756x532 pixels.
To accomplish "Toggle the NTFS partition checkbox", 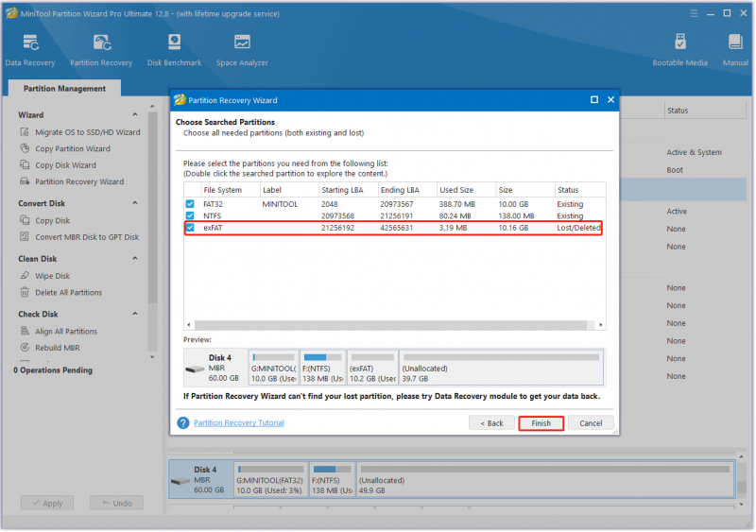I will coord(190,215).
